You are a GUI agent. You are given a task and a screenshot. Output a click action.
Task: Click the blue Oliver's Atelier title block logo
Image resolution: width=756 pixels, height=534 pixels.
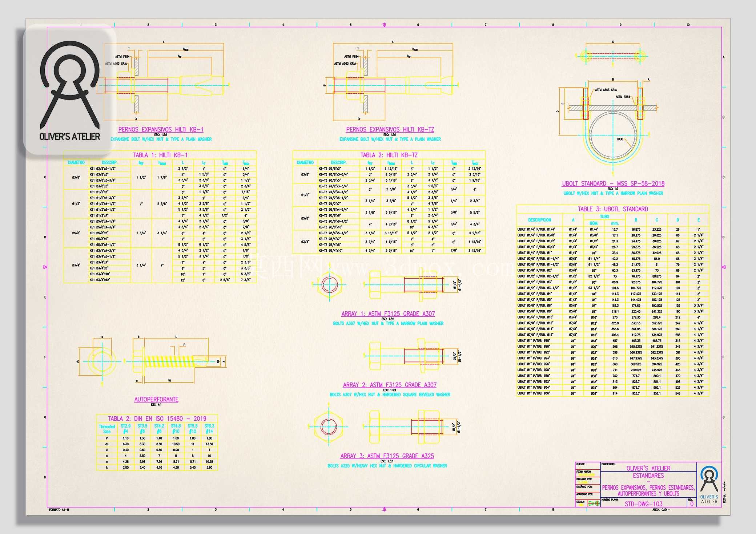point(709,485)
